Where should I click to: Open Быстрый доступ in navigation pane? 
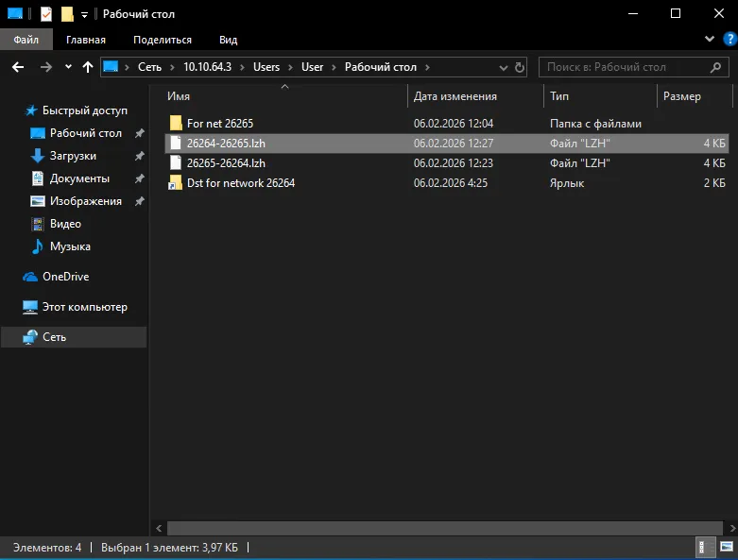pos(85,110)
